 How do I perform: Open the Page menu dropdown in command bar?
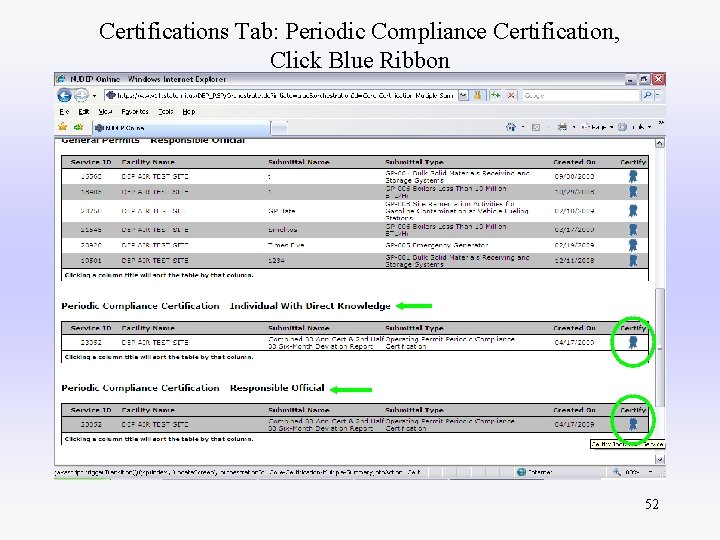tap(597, 127)
